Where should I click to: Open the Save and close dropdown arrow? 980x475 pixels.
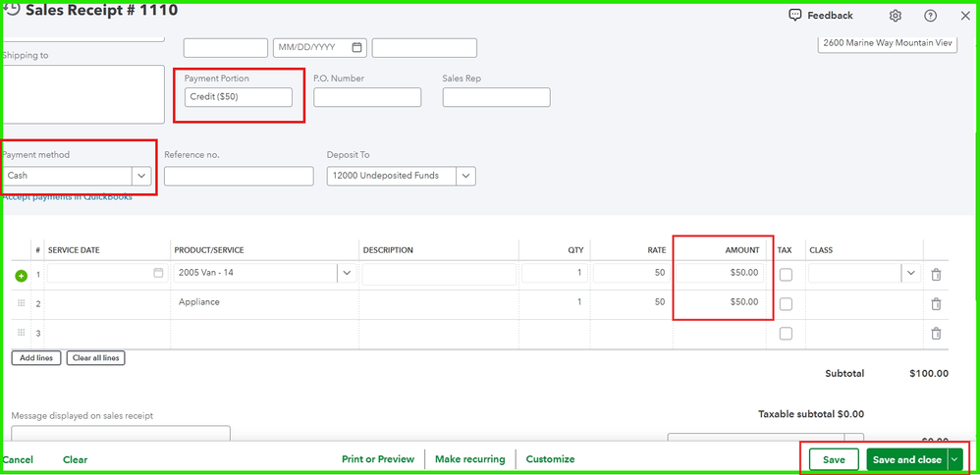pos(953,459)
